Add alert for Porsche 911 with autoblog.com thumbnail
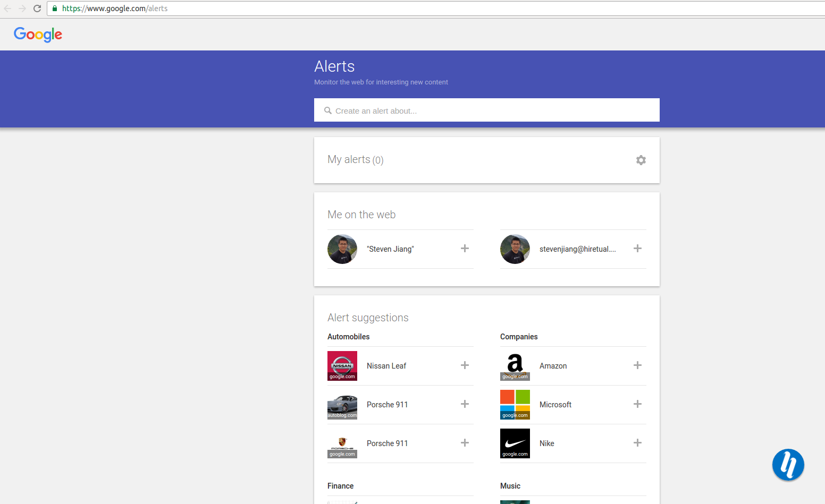The image size is (825, 504). (x=465, y=404)
